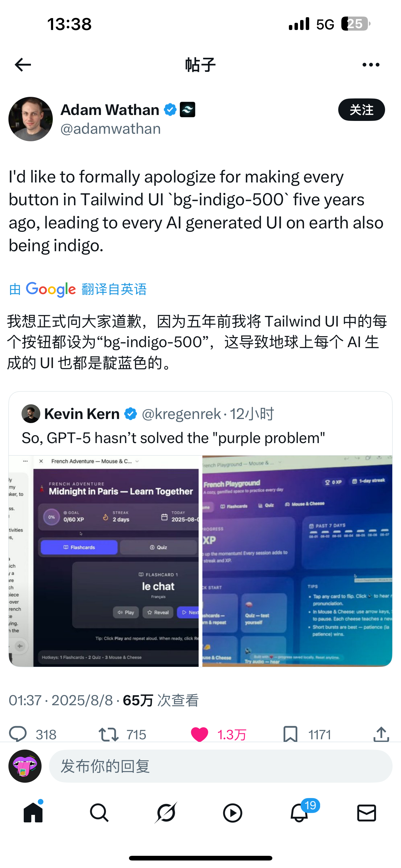Tap the 发布你的回复 reply field
This screenshot has height=868, width=401.
[x=220, y=766]
